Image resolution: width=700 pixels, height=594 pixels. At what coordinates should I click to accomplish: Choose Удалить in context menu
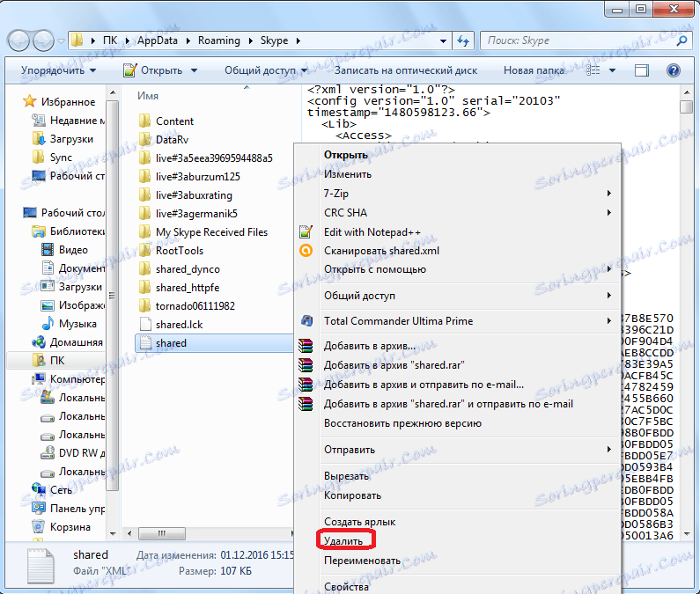coord(343,541)
